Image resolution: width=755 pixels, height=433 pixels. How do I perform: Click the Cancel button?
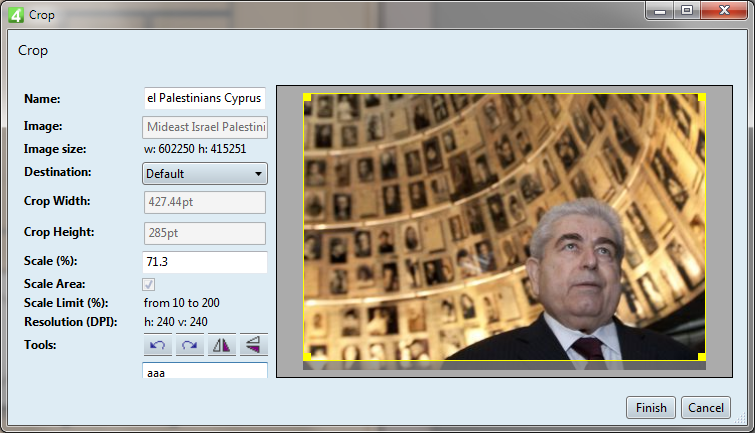point(706,407)
